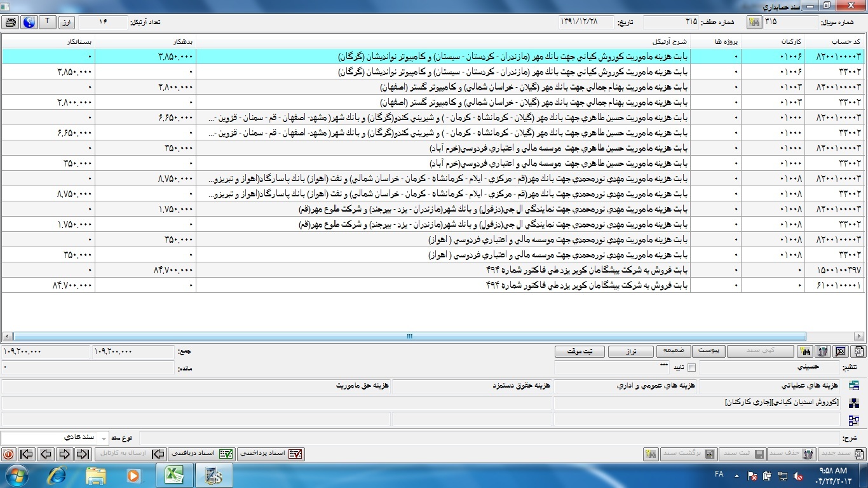Select the debit cell ۸۴,۷۰۰,۰۰۰
The width and height of the screenshot is (868, 488).
pyautogui.click(x=146, y=270)
